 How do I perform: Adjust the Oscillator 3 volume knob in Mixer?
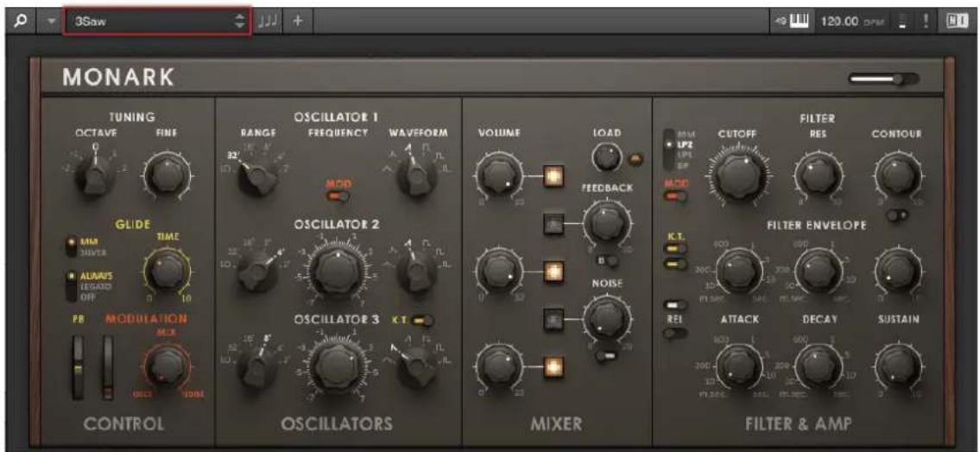pos(499,366)
